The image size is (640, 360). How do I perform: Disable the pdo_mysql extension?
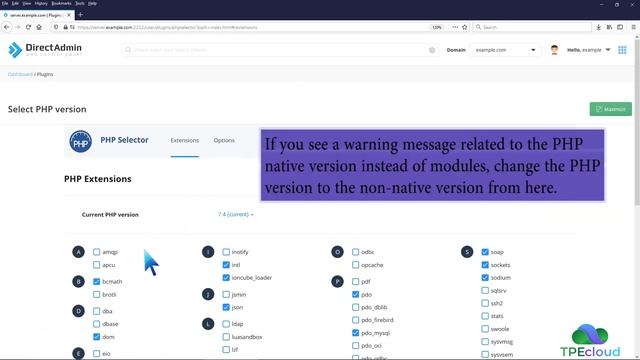356,333
